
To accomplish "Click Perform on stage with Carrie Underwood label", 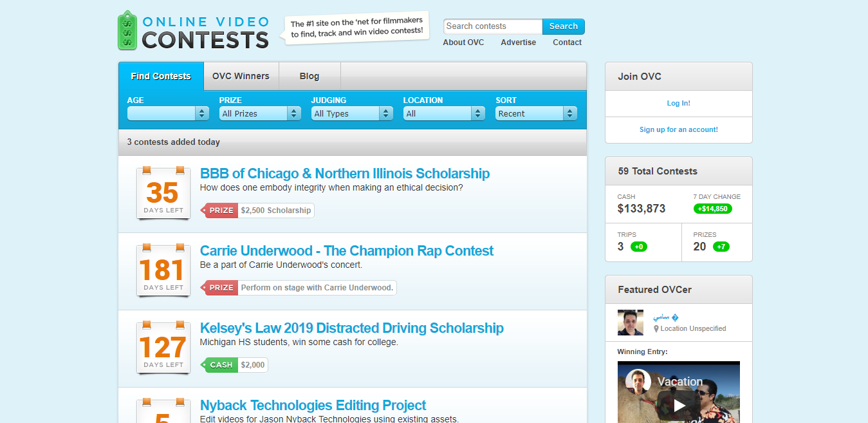I will click(317, 288).
